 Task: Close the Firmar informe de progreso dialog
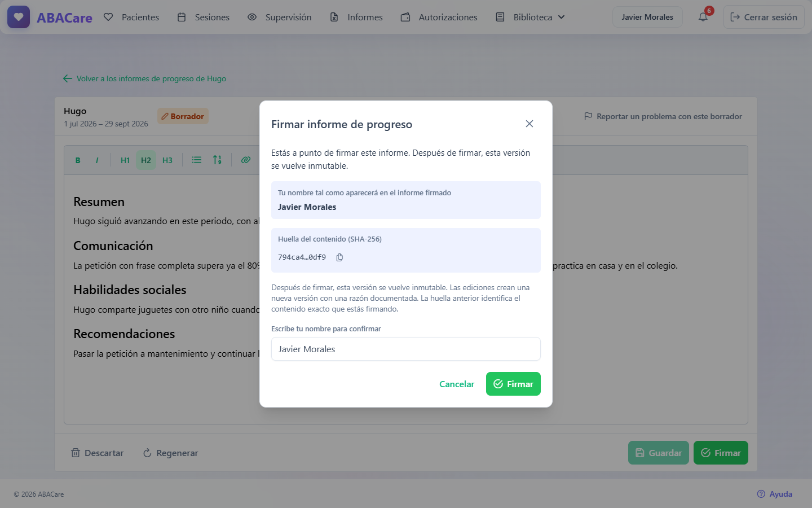[x=529, y=124]
